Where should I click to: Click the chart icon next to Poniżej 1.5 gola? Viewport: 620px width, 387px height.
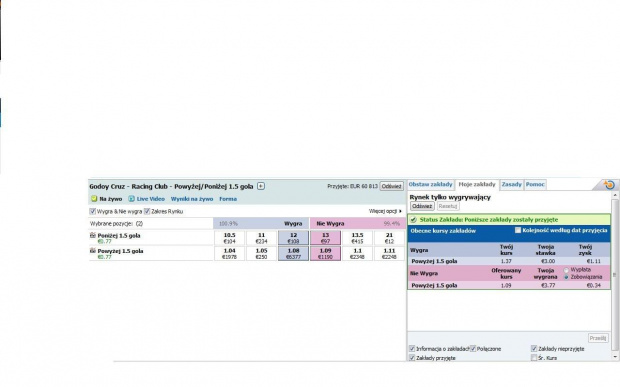(x=93, y=235)
